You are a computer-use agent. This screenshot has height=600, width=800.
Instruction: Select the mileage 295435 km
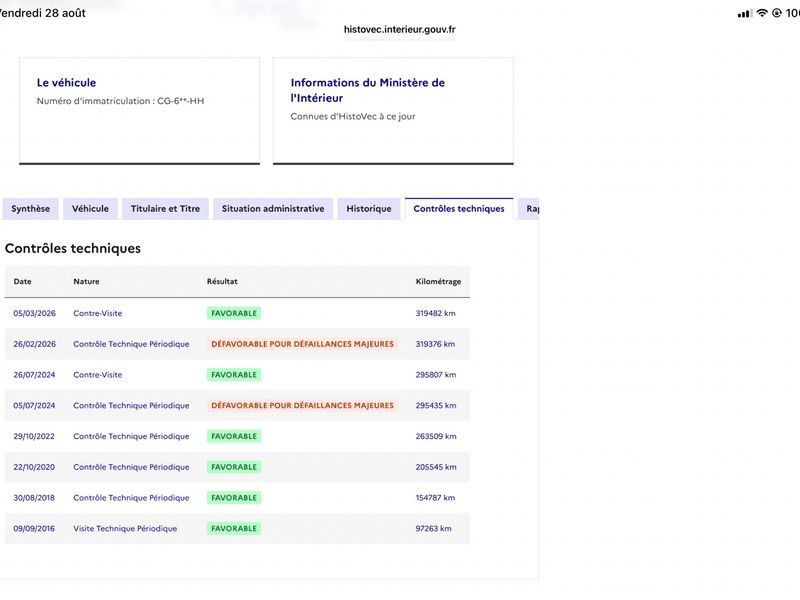tap(436, 406)
